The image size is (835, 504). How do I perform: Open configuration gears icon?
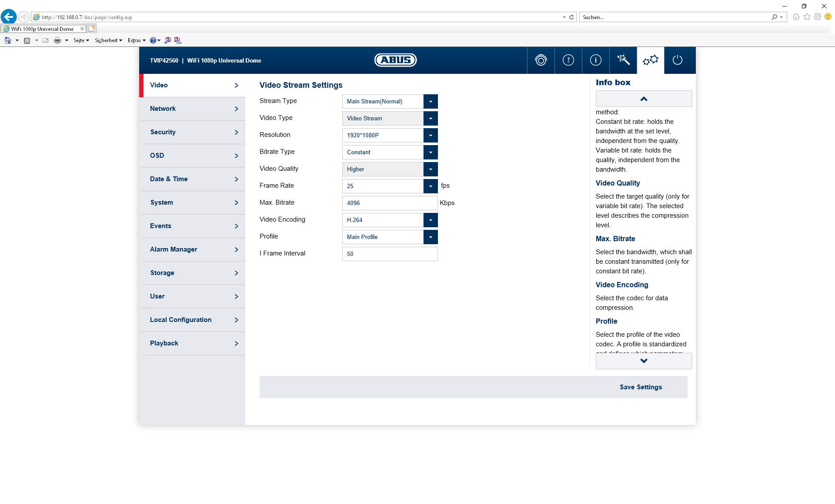pyautogui.click(x=650, y=60)
